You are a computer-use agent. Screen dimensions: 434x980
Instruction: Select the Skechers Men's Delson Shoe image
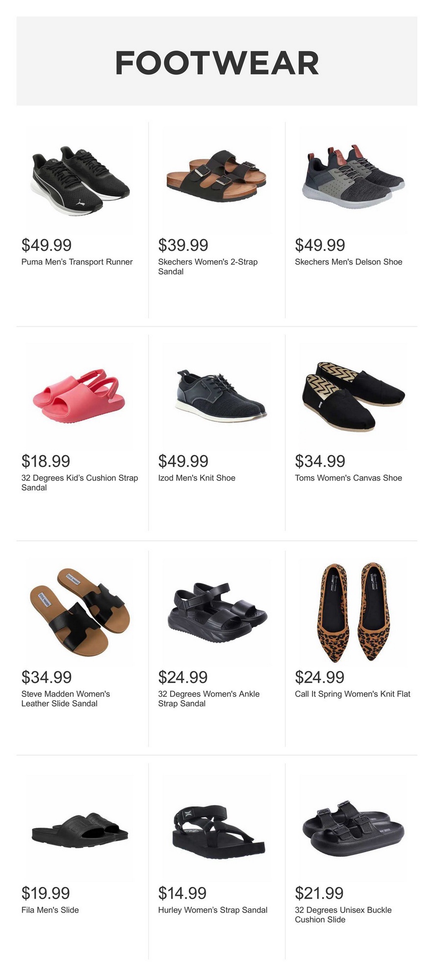coord(353,179)
